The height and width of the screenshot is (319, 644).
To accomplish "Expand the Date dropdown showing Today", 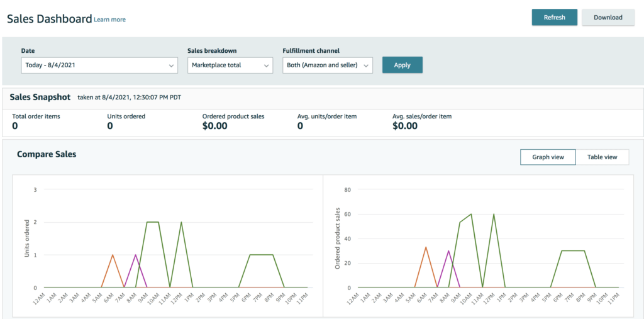I will [100, 65].
